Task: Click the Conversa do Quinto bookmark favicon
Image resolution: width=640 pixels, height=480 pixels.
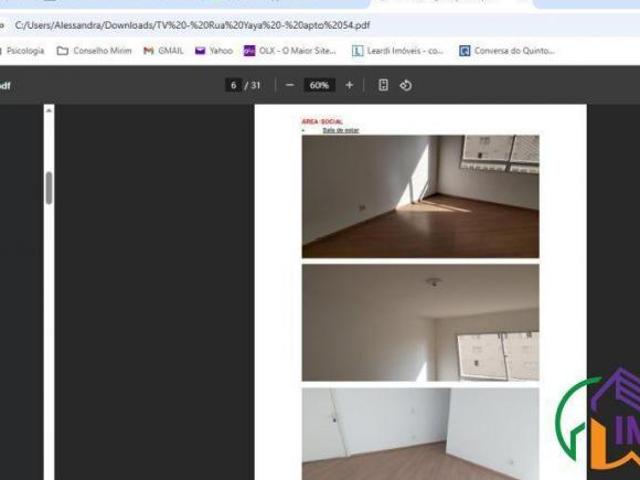Action: coord(464,51)
